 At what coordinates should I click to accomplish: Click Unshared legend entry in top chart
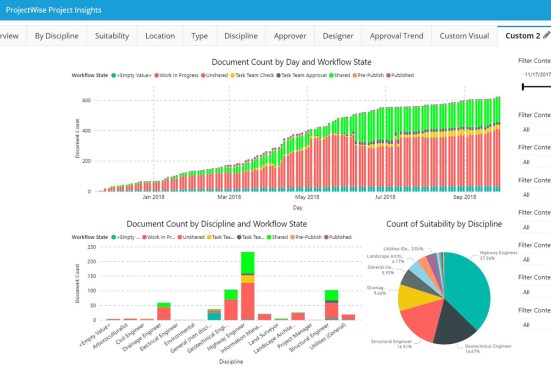coord(214,75)
